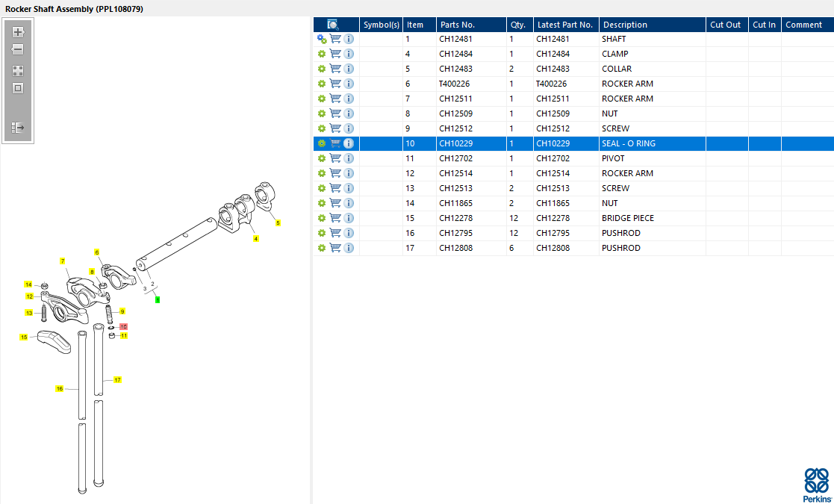Viewport: 834px width, 504px height.
Task: Sort by Latest Part No. column header
Action: [566, 25]
